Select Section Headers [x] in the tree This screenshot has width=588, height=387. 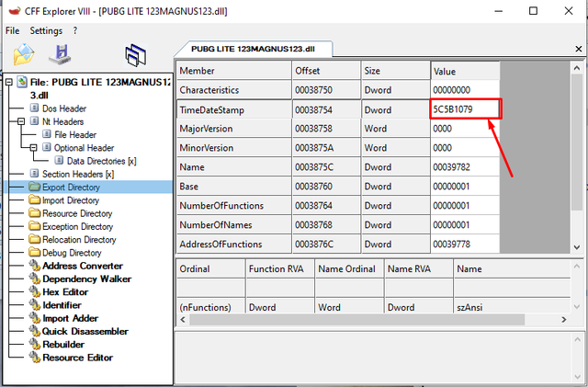(x=77, y=174)
